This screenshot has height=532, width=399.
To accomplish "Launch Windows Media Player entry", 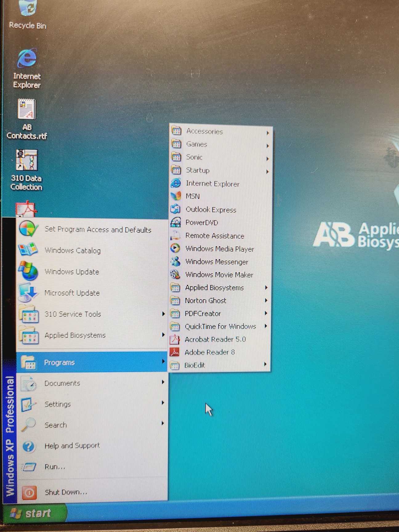I will (x=220, y=248).
